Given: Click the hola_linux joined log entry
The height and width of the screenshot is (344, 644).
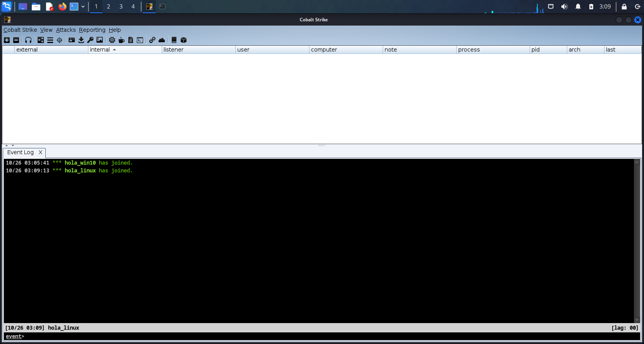Looking at the screenshot, I should point(69,170).
